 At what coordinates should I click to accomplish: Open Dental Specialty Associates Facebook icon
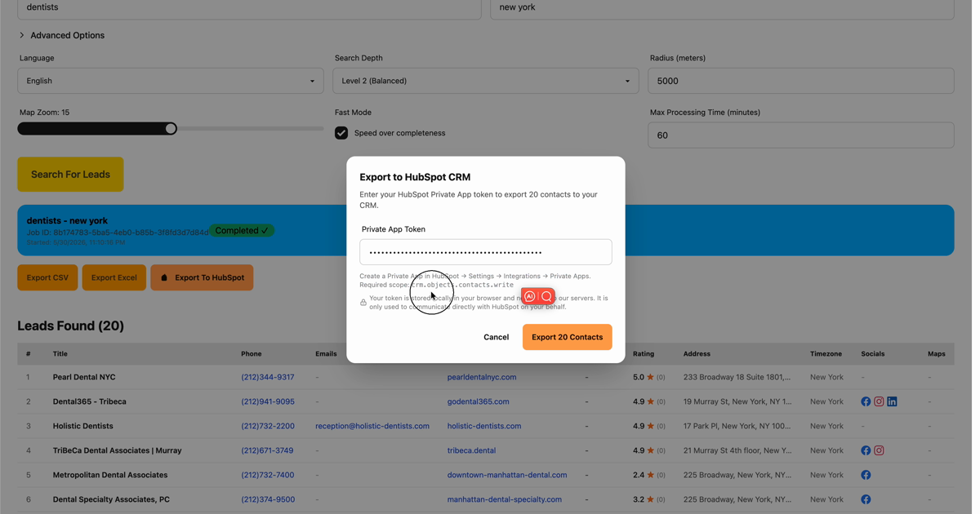866,499
